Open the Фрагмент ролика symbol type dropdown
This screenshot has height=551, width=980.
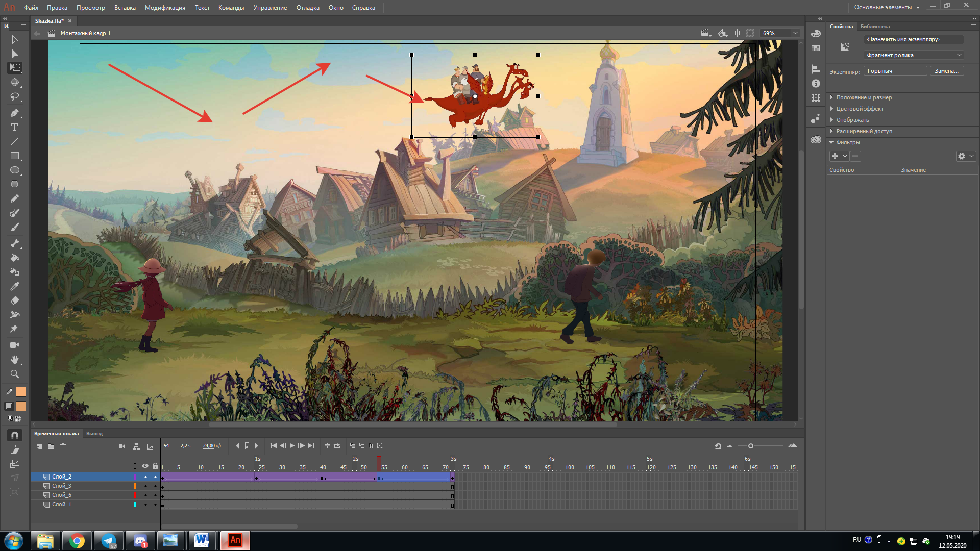[914, 55]
